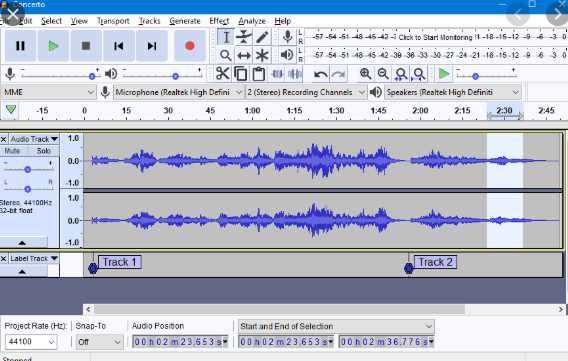Screen dimensions: 568x361
Task: Open the Analyze menu
Action: point(252,21)
